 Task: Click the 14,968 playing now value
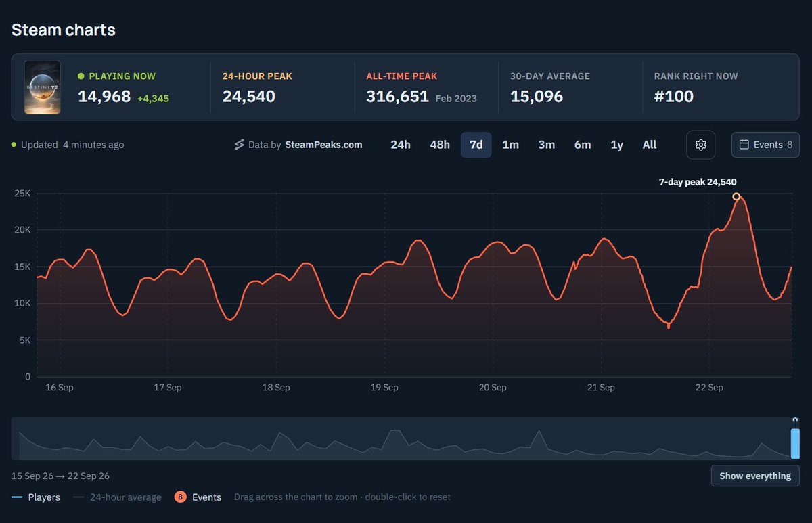point(104,97)
